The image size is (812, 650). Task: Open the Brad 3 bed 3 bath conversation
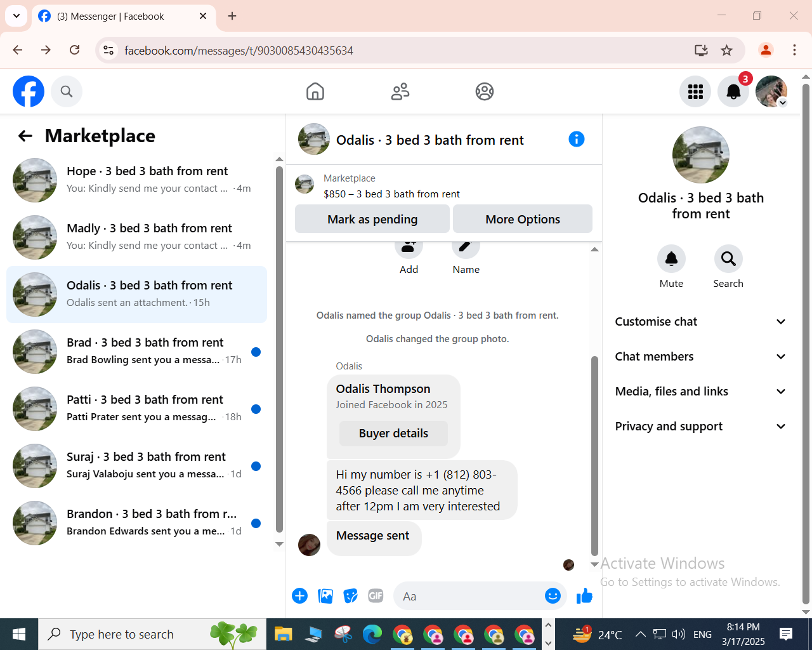coord(136,352)
